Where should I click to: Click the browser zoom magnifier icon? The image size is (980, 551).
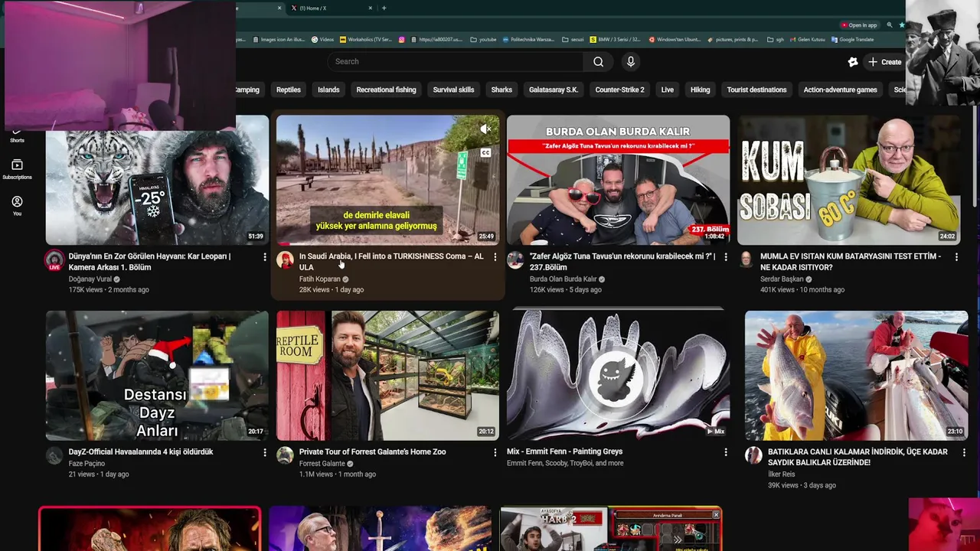889,25
